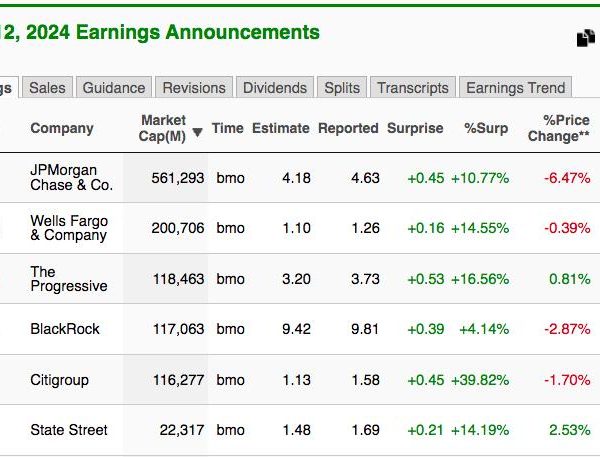
Task: Sort by %Price Change header
Action: (x=559, y=128)
